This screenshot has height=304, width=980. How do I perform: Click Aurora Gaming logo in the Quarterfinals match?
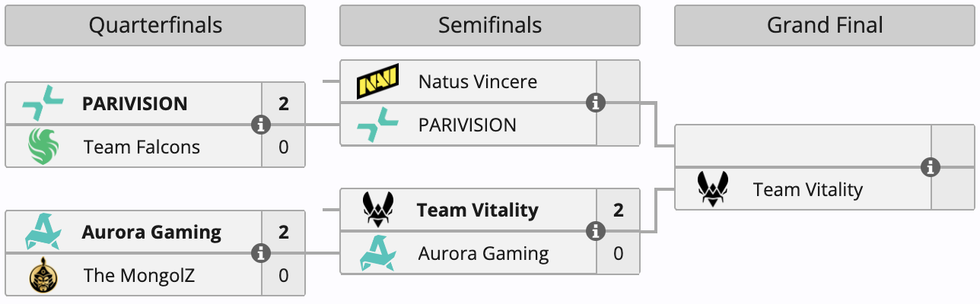point(43,232)
